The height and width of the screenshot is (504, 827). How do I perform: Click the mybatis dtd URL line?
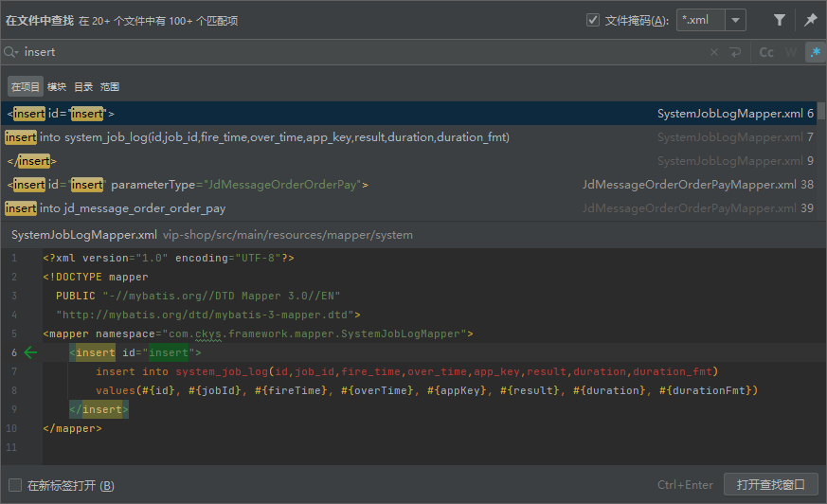click(x=208, y=315)
